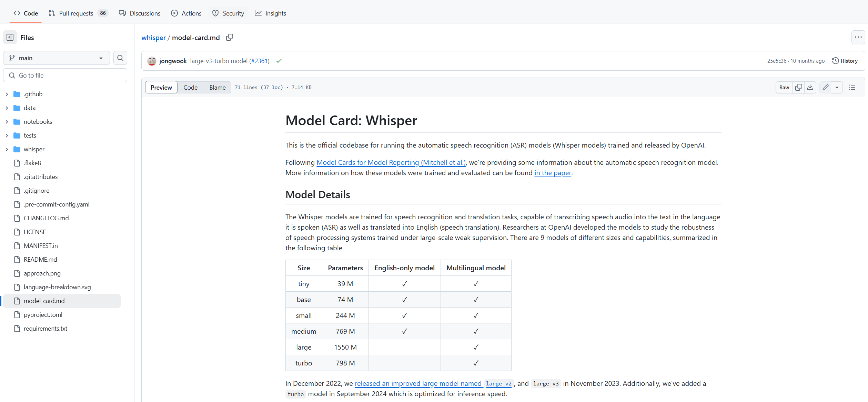Open approach.png file
Image resolution: width=868 pixels, height=402 pixels.
(x=42, y=273)
